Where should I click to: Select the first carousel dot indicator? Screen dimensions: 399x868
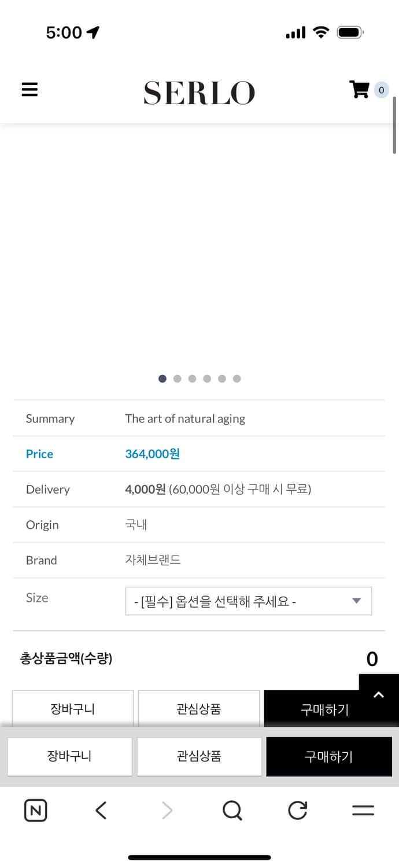(162, 378)
